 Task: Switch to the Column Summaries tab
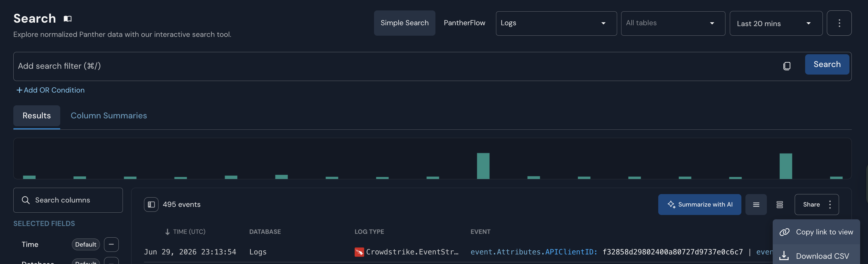[109, 116]
